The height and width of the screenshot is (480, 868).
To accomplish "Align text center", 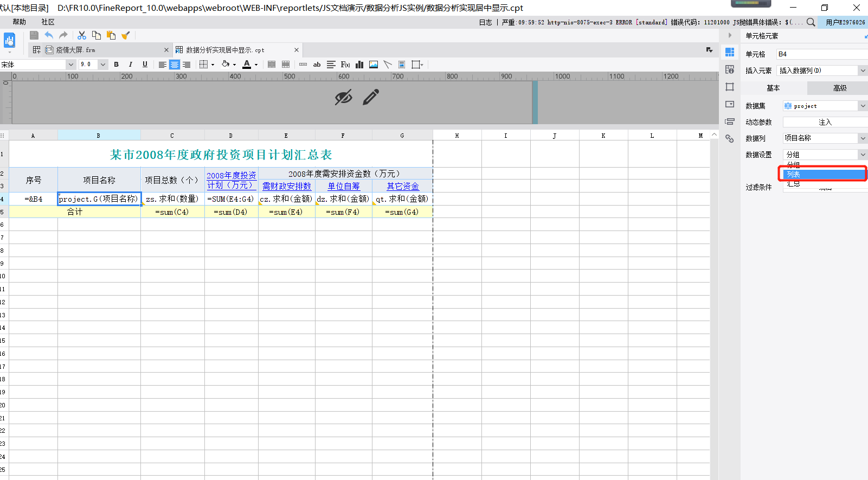I will (174, 65).
